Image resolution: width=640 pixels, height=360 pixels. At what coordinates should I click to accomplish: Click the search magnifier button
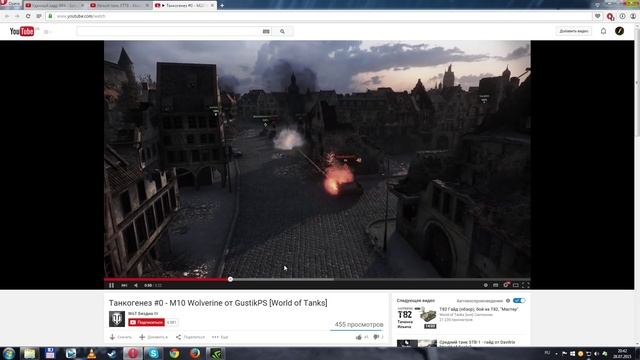tap(282, 31)
